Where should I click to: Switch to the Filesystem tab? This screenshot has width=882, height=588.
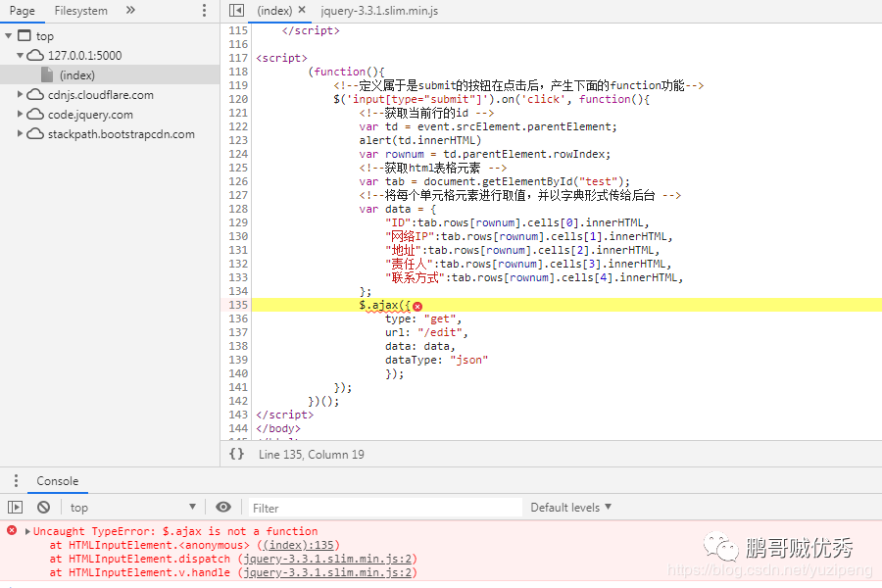(80, 11)
